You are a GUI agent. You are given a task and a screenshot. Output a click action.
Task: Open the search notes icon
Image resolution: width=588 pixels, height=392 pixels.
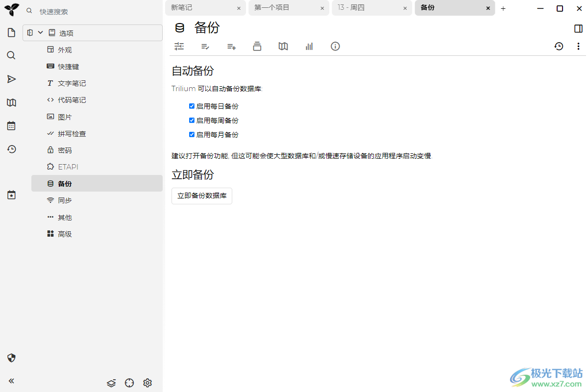[x=11, y=55]
